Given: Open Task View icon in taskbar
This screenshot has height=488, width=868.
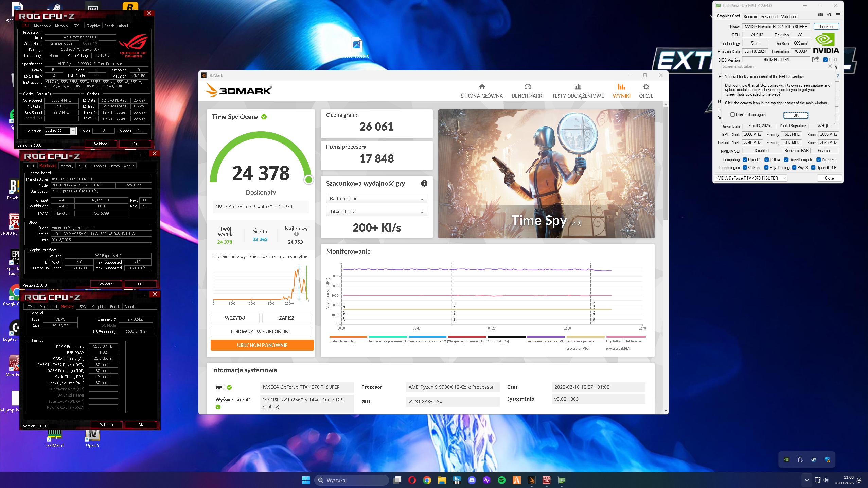Looking at the screenshot, I should pyautogui.click(x=397, y=480).
